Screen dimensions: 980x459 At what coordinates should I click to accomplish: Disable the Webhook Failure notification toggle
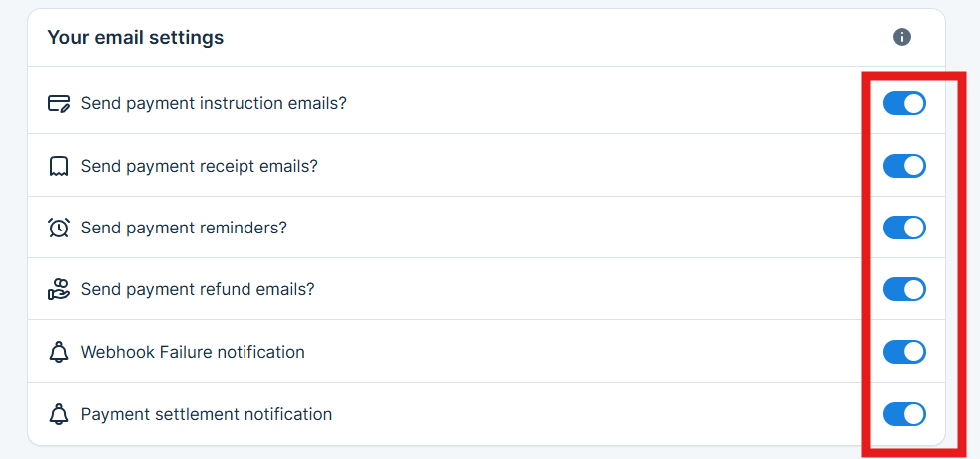904,352
